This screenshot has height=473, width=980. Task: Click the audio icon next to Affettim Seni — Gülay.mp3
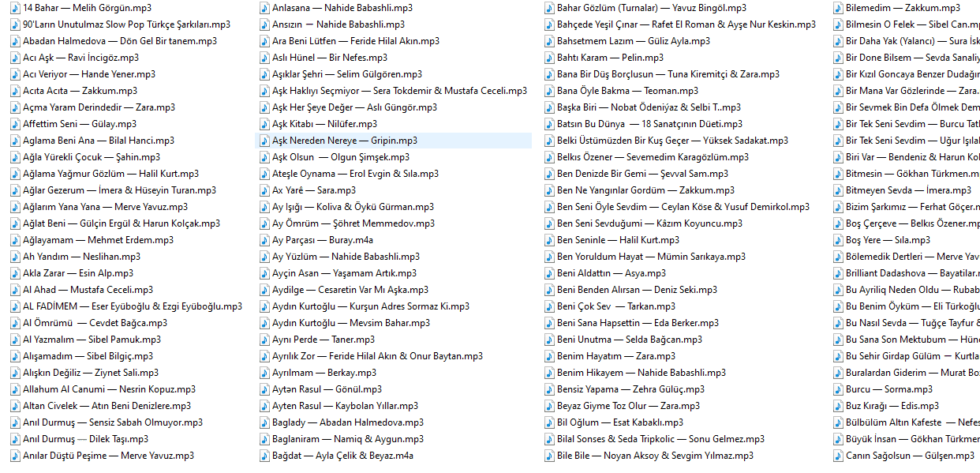point(15,124)
